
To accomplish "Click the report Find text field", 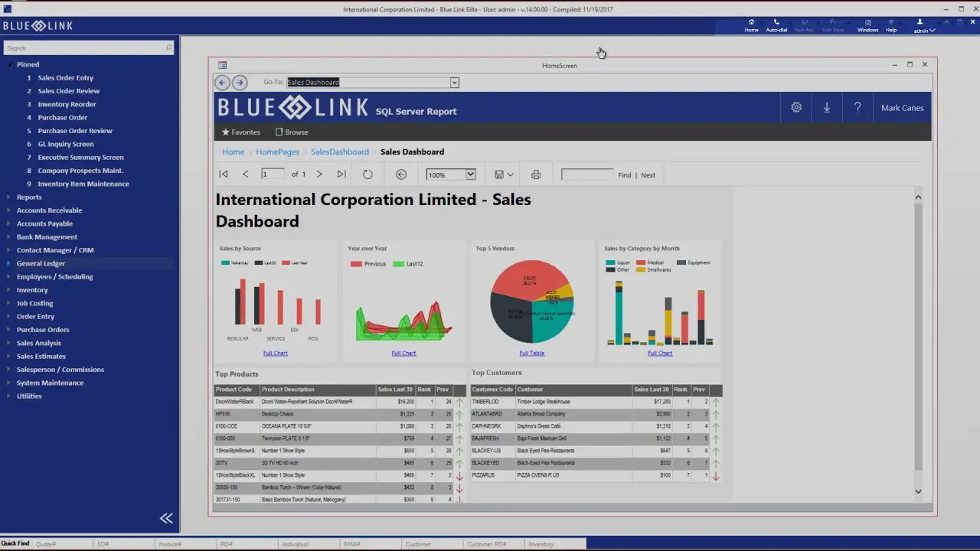I will click(587, 174).
